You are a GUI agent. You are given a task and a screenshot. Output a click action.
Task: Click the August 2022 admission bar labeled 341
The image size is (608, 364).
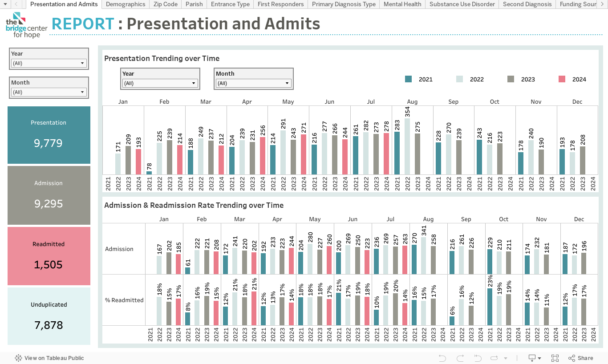pyautogui.click(x=424, y=255)
